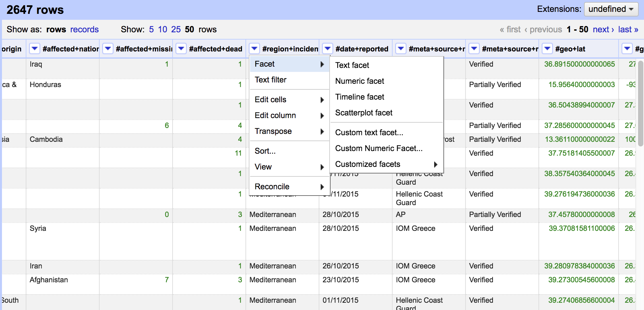644x310 pixels.
Task: Expand Customized facets submenu
Action: click(x=387, y=164)
